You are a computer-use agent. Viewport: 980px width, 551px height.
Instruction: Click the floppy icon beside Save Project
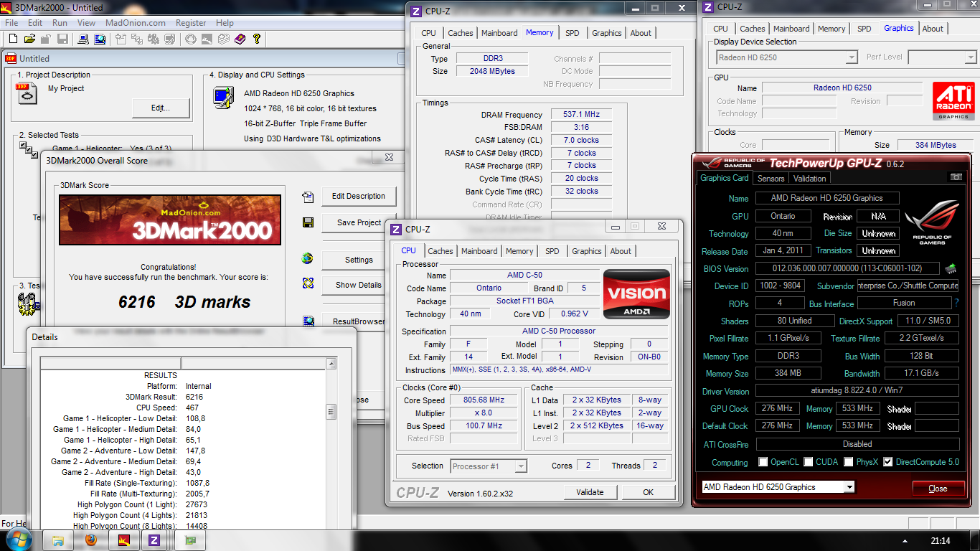coord(308,222)
